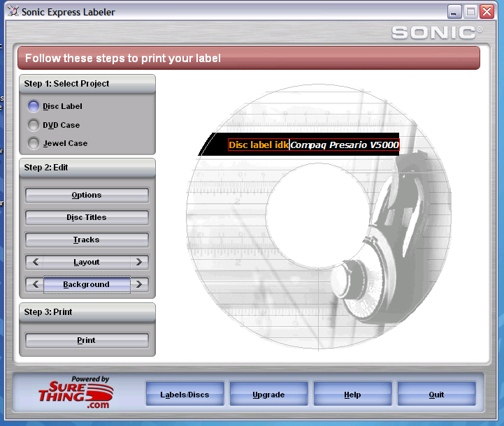Screen dimensions: 504x426
Task: Click the disc label preview image
Action: [319, 216]
